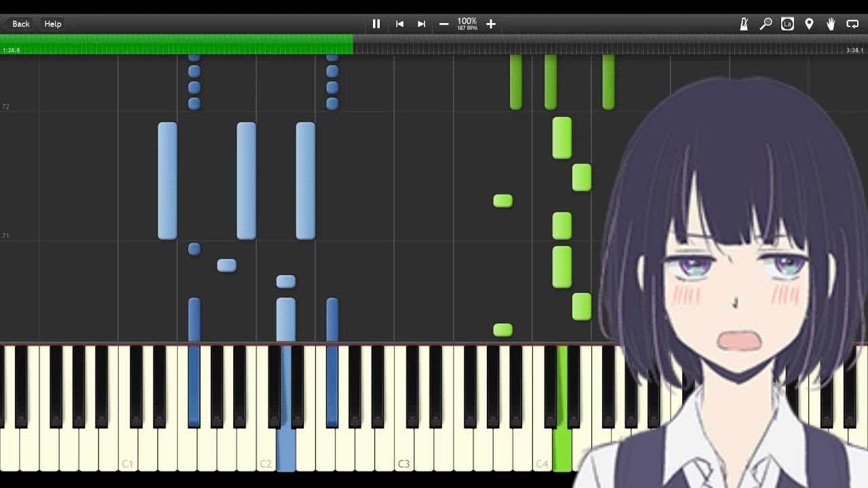This screenshot has width=868, height=488.
Task: Click the 100% 187 BPM speed display
Action: coord(467,24)
